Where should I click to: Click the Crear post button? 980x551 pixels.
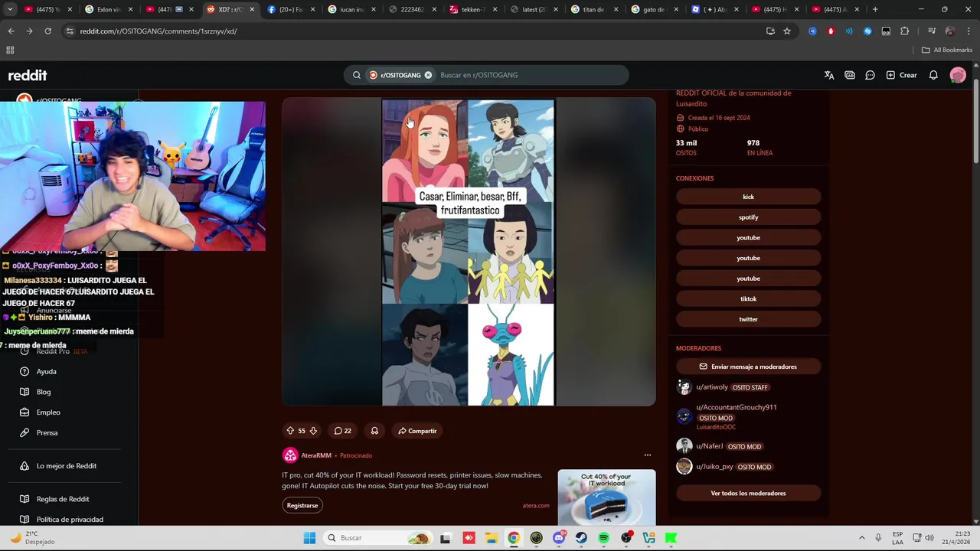[901, 75]
